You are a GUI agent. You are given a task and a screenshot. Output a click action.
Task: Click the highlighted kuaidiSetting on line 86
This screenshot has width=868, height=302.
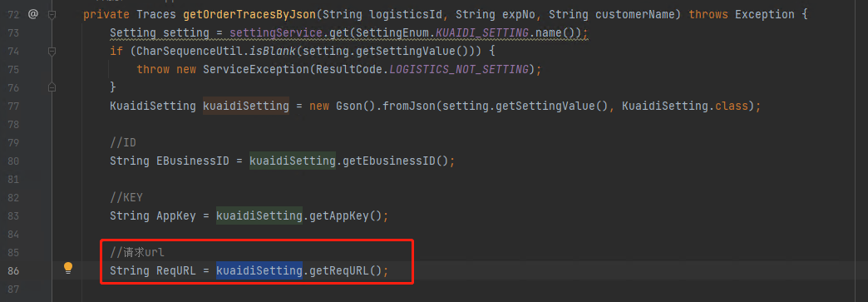point(259,270)
